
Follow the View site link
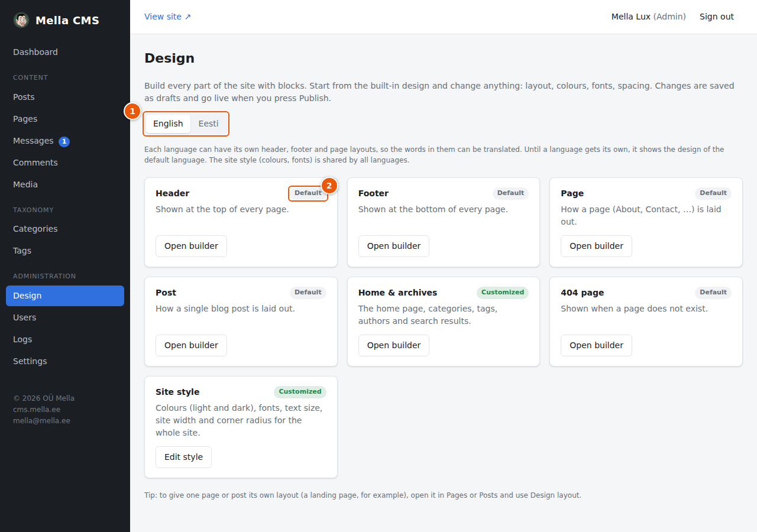[168, 17]
